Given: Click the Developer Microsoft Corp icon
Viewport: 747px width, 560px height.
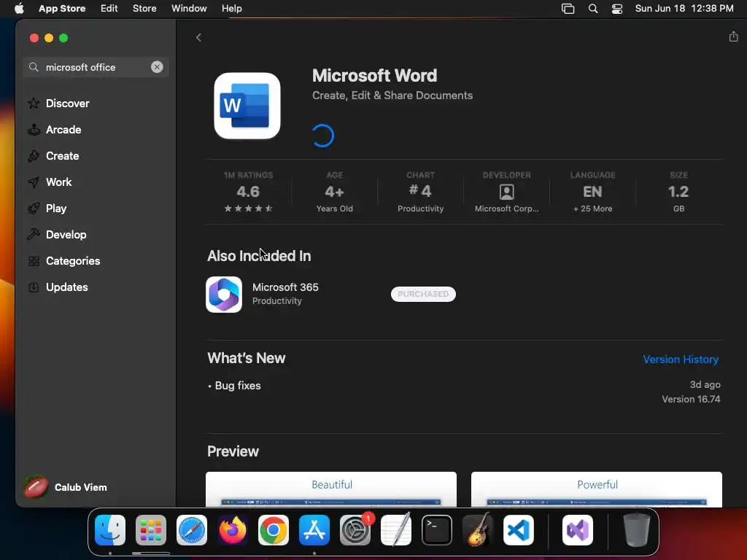Looking at the screenshot, I should 506,192.
